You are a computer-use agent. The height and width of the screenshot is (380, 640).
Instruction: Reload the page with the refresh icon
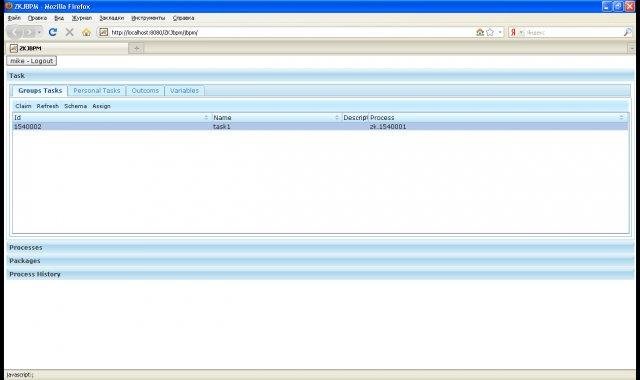[x=53, y=32]
